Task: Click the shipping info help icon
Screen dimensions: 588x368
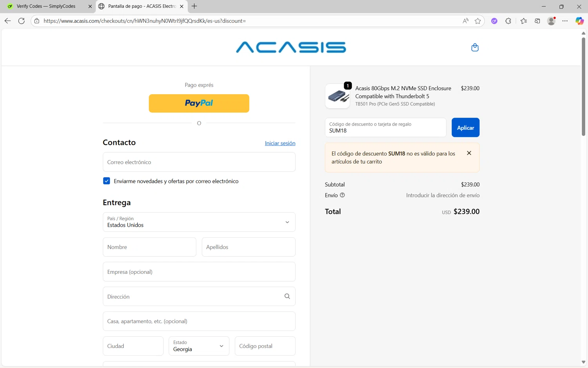Action: (x=342, y=195)
